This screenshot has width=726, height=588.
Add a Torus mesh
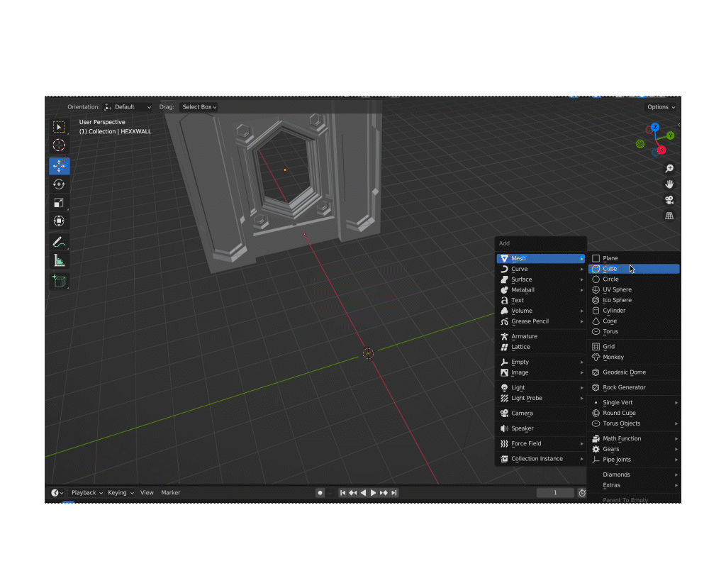634,332
